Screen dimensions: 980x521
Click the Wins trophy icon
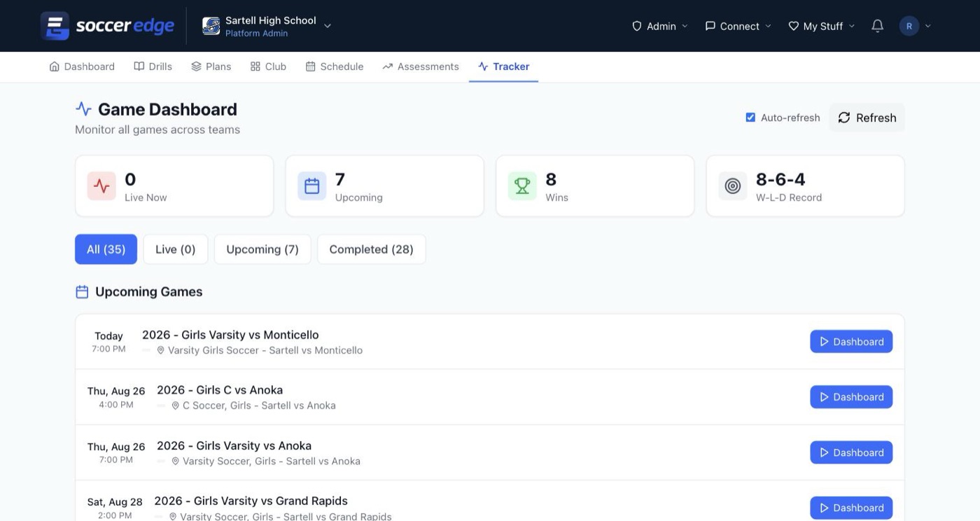(x=522, y=186)
